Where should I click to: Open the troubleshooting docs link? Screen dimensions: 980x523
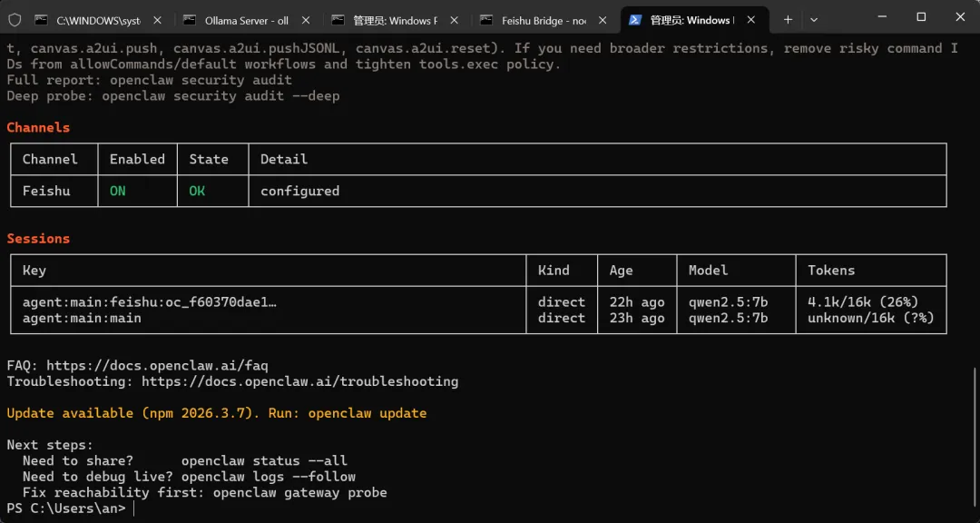pyautogui.click(x=299, y=381)
